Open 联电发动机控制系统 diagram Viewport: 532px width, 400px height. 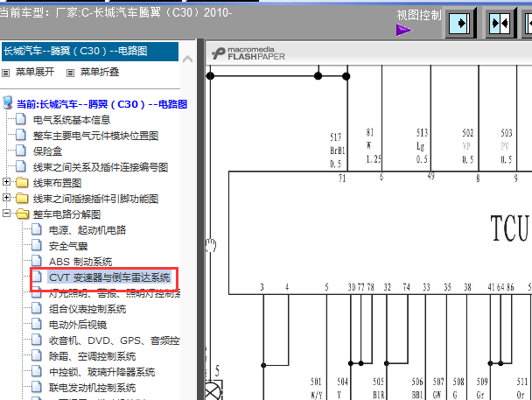click(92, 388)
